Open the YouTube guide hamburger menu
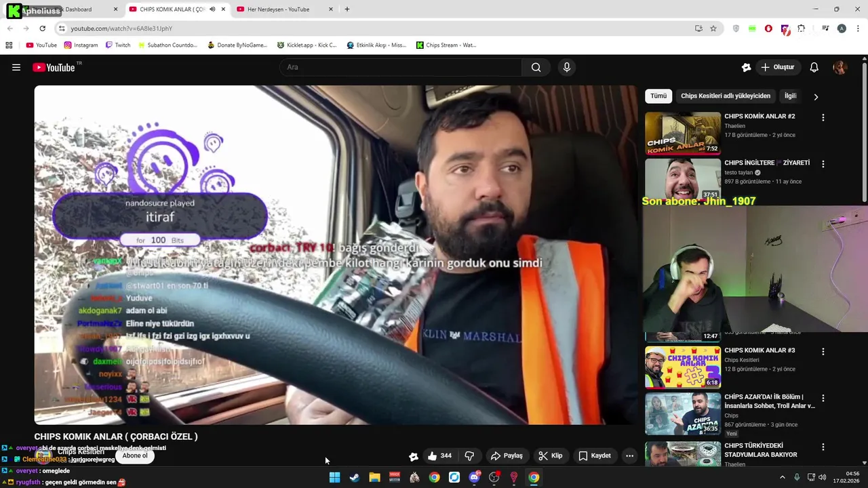Viewport: 868px width, 488px height. (x=16, y=67)
